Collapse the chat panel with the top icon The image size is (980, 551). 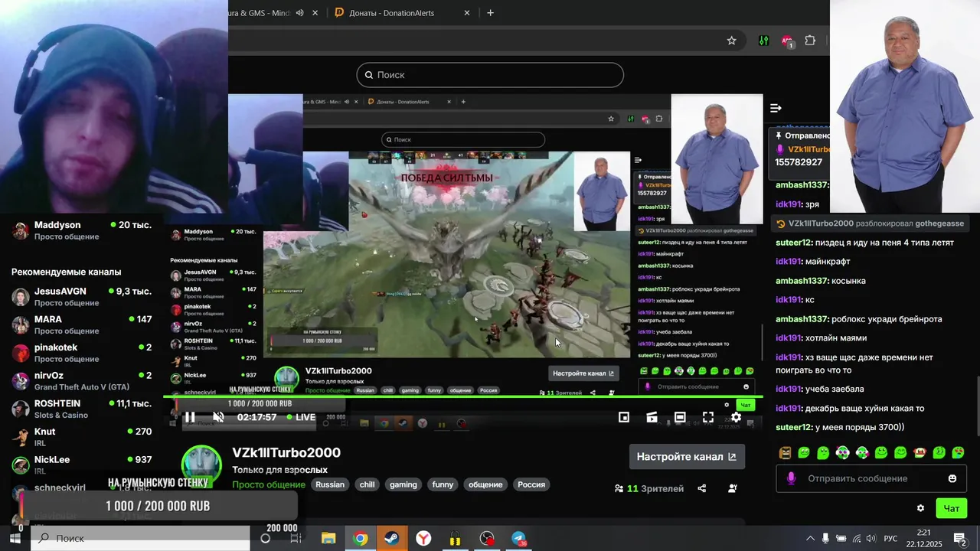tap(776, 108)
